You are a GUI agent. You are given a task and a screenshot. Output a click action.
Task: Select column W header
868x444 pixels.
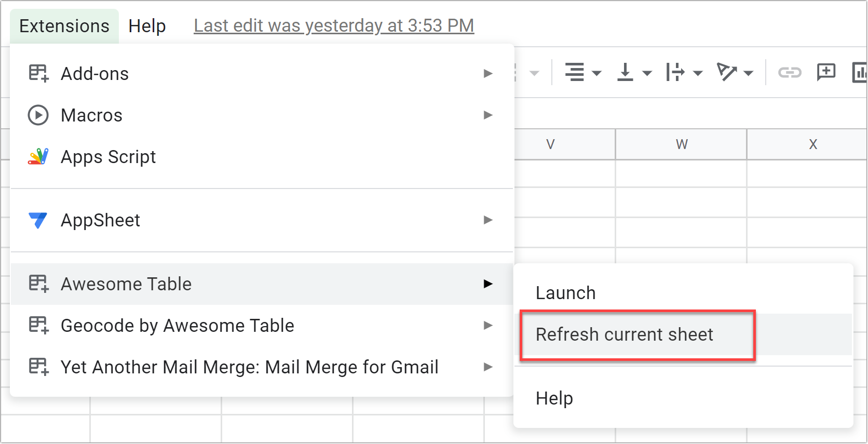[681, 144]
